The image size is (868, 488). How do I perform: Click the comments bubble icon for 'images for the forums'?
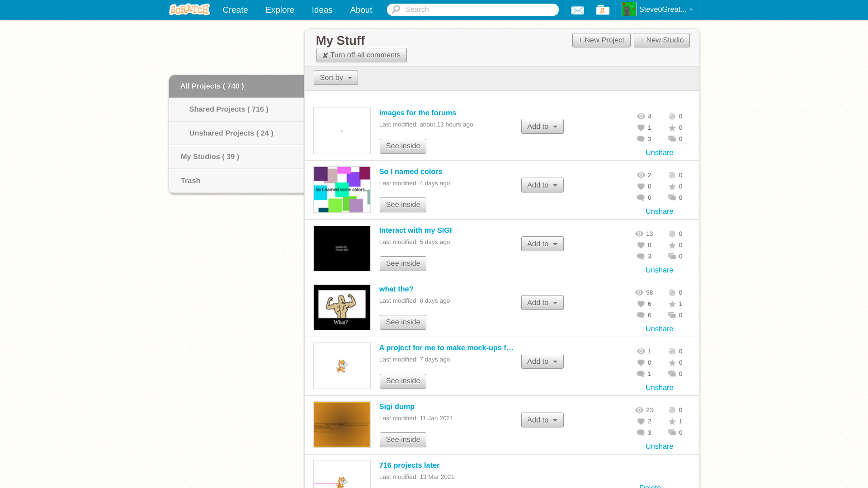(x=641, y=139)
